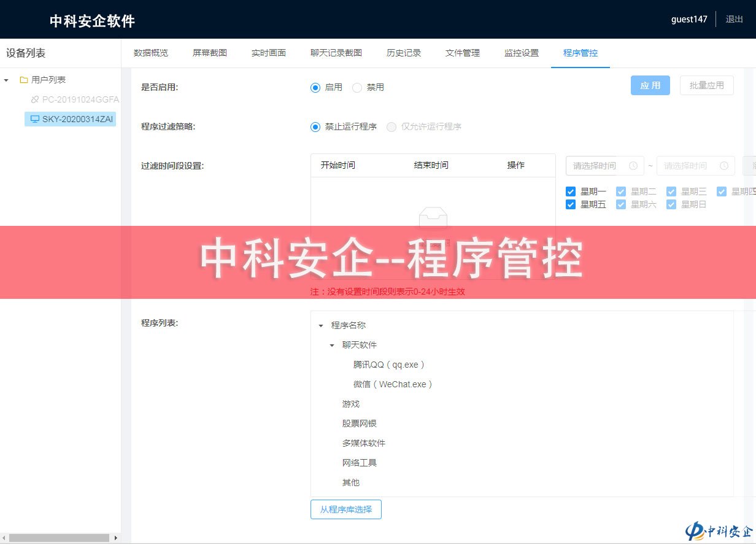The height and width of the screenshot is (545, 756).
Task: Click the 从程序库选择 button
Action: click(x=346, y=509)
